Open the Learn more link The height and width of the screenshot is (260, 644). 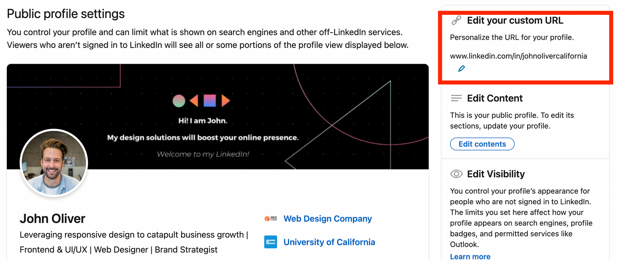coord(470,256)
